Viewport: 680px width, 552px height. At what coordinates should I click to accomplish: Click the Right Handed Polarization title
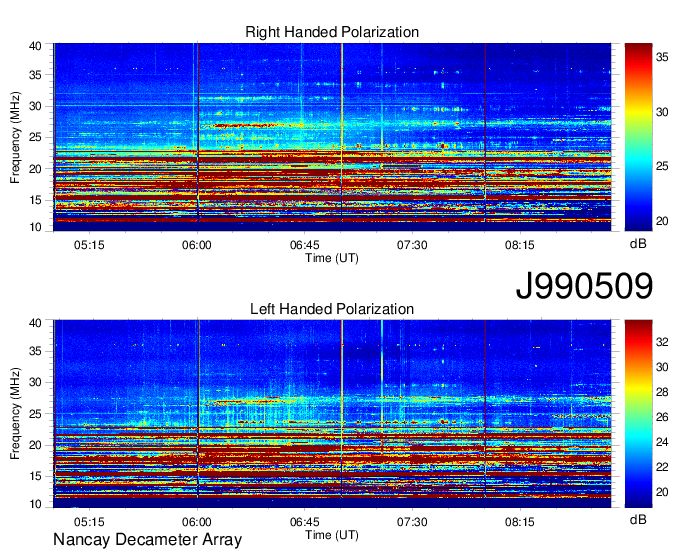click(332, 32)
